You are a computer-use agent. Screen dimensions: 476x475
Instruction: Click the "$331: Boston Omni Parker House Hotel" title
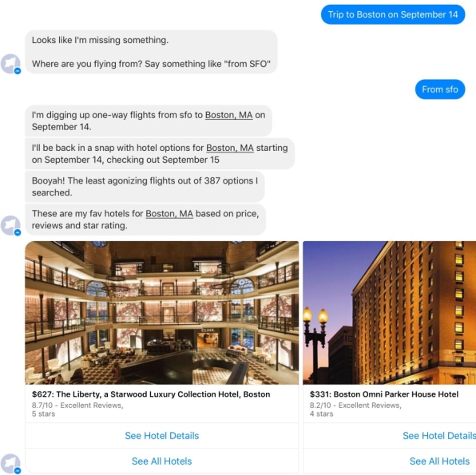click(384, 394)
